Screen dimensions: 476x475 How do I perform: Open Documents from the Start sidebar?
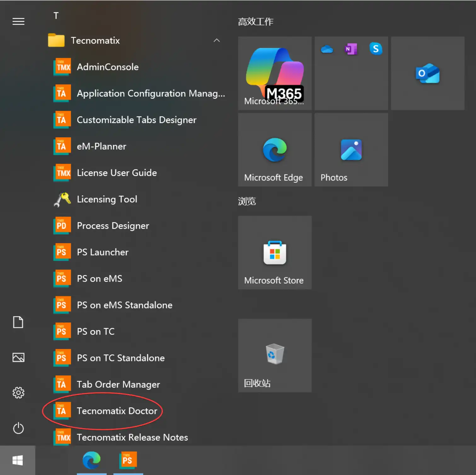click(18, 322)
